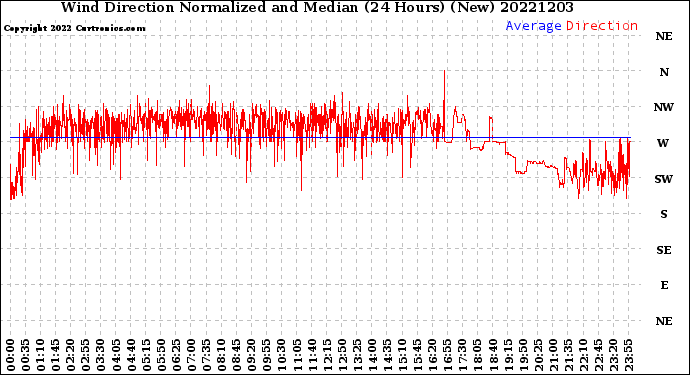The width and height of the screenshot is (690, 375).
Task: Click the 'NW' direction axis label
Action: coord(664,107)
